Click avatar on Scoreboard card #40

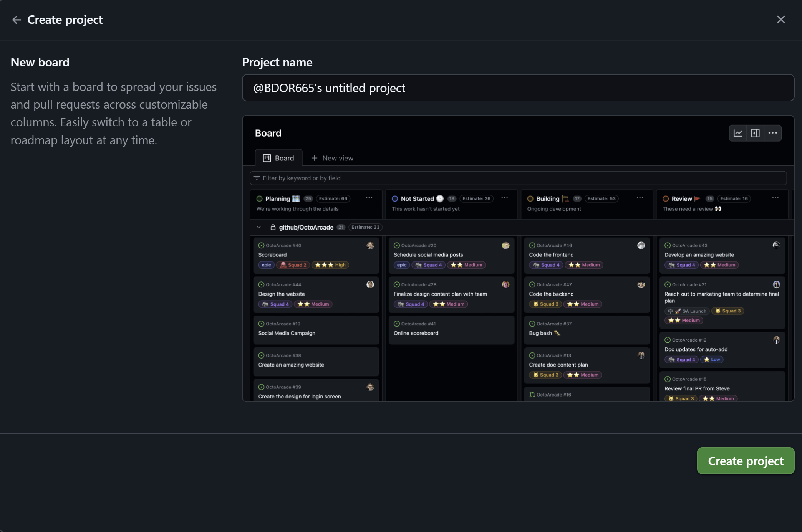pos(370,246)
